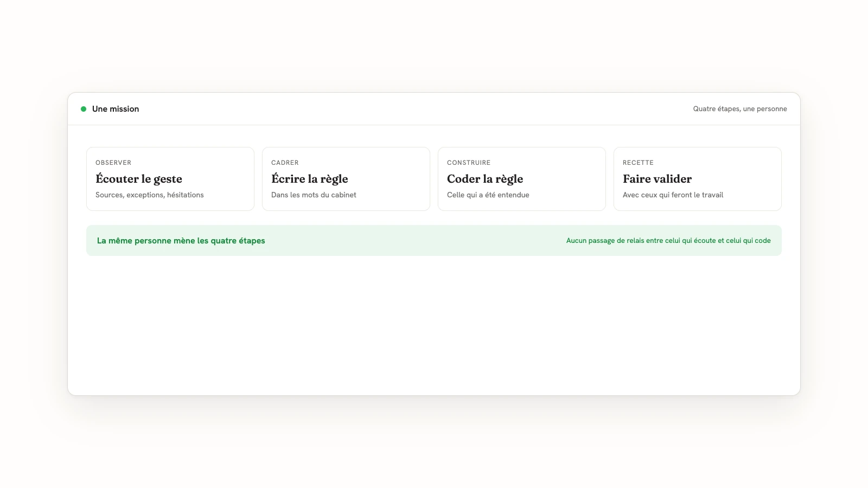Click the CONSTRUIRE step label
868x488 pixels.
469,163
